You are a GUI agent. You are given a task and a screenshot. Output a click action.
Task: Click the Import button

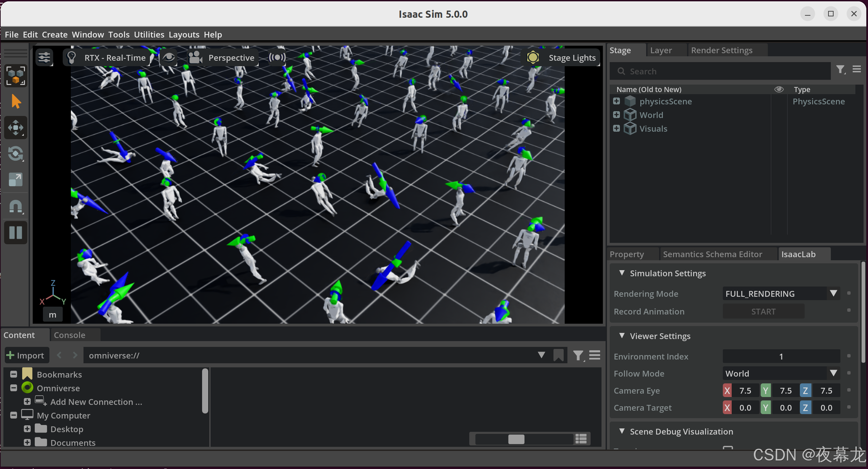(26, 355)
